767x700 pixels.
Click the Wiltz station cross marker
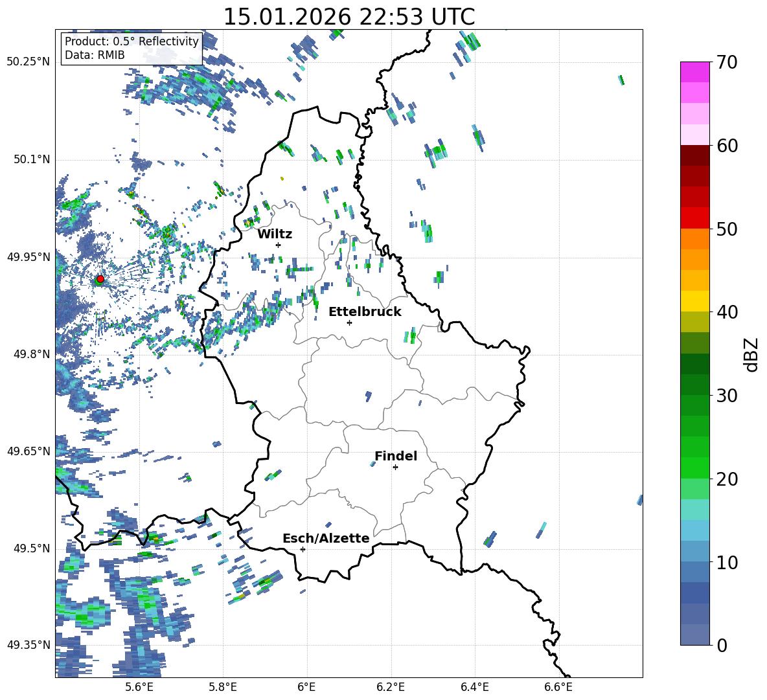point(279,245)
